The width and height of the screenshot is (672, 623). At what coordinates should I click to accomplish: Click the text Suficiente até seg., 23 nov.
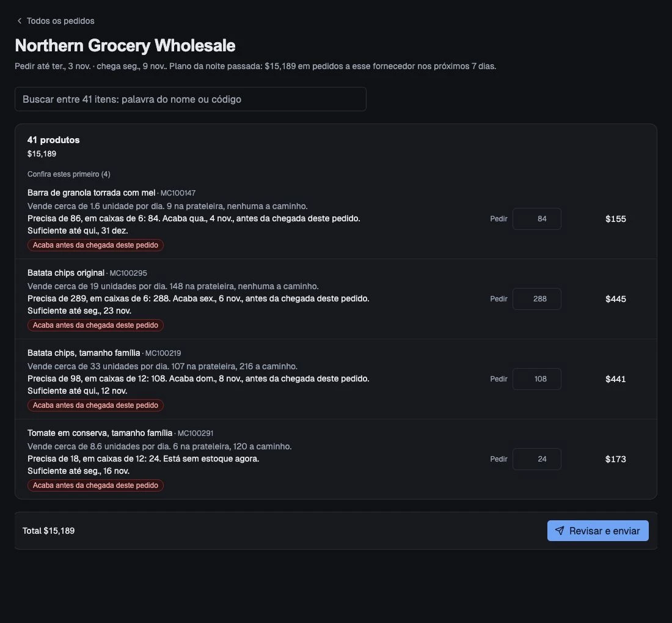point(79,311)
